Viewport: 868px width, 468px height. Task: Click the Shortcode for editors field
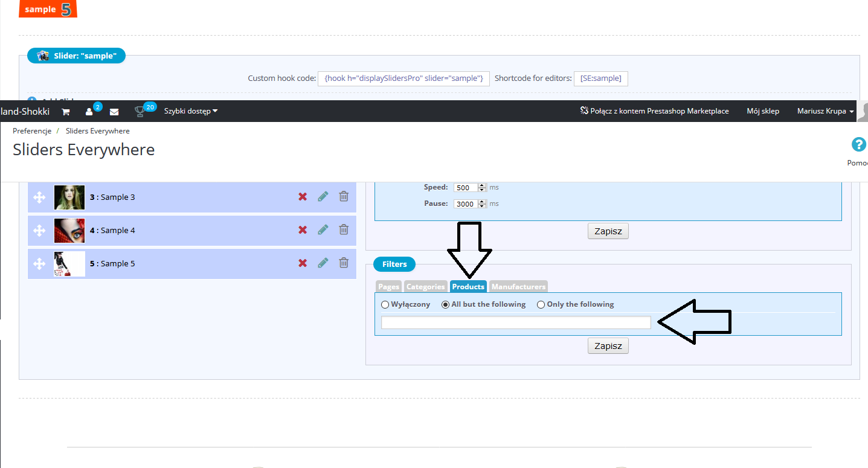click(x=600, y=79)
